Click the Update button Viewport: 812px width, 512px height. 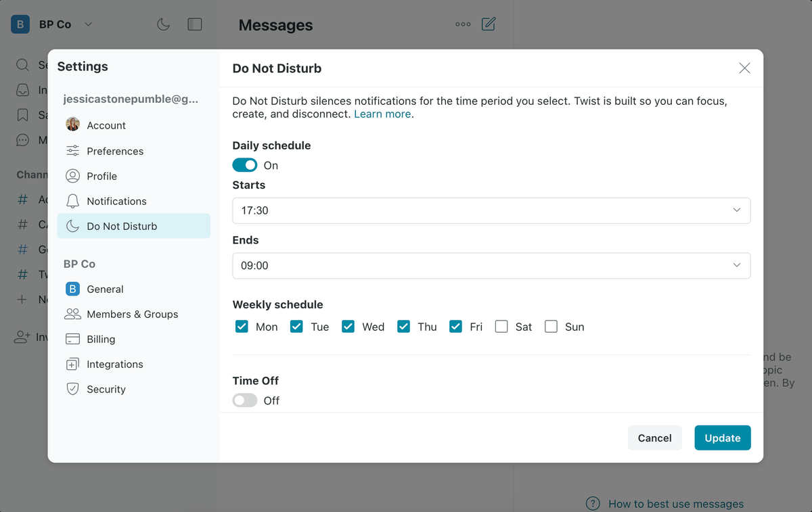pos(722,438)
